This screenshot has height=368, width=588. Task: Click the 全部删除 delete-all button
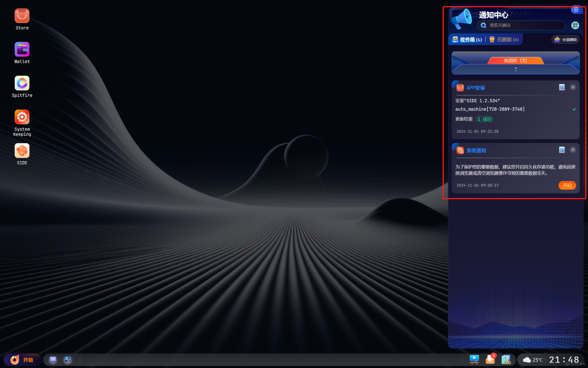click(565, 39)
